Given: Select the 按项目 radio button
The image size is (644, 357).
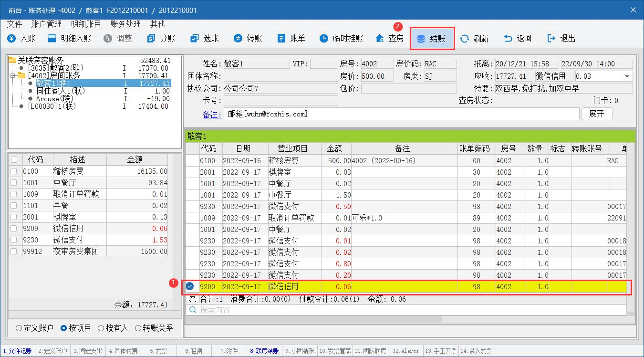Looking at the screenshot, I should click(63, 328).
